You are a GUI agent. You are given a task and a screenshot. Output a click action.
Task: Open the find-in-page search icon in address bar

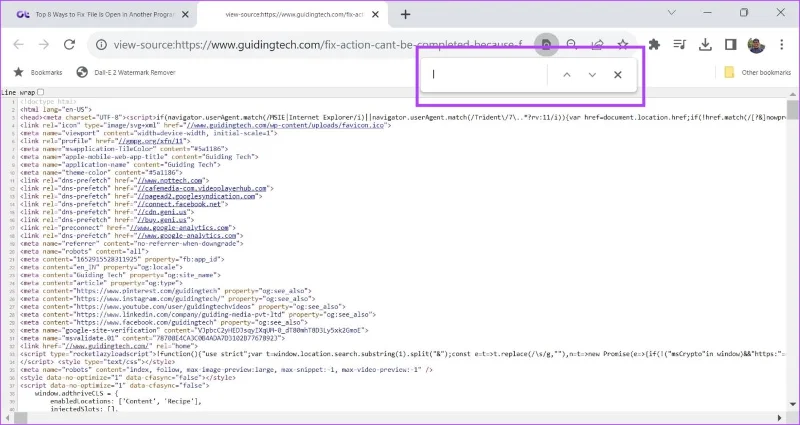click(x=546, y=45)
